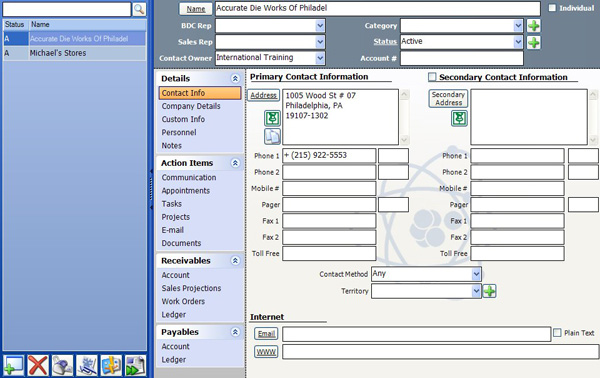Open Ledger under Payables

click(173, 360)
